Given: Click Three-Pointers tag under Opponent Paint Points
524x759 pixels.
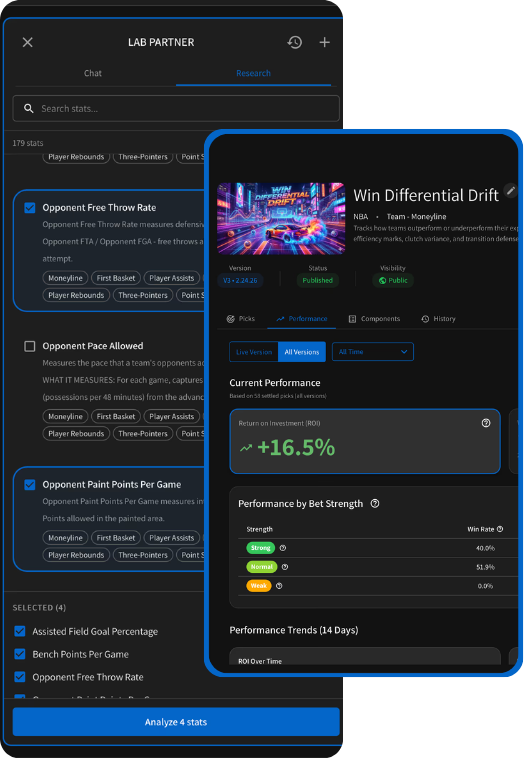Looking at the screenshot, I should coord(143,555).
